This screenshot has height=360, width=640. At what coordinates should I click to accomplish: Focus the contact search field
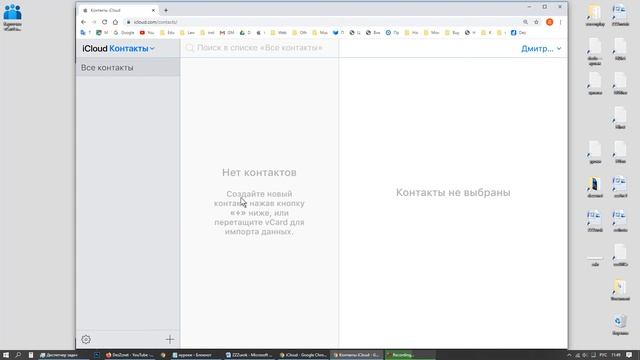coord(259,48)
